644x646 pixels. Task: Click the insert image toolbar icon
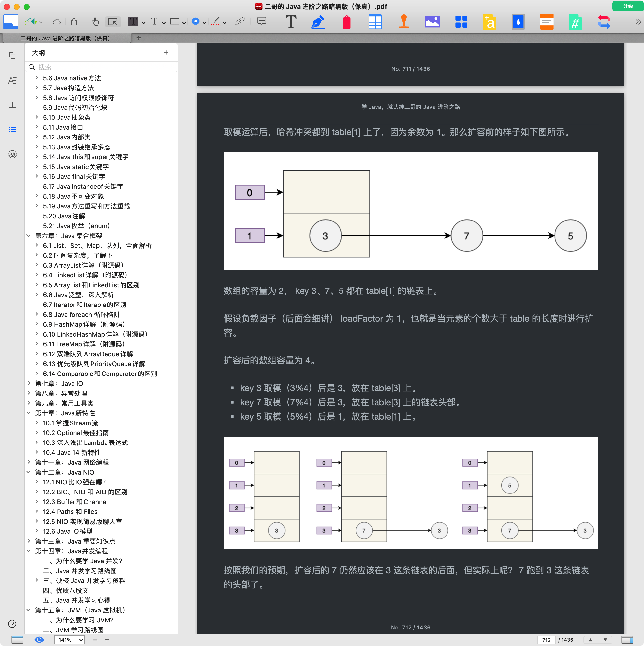[432, 22]
